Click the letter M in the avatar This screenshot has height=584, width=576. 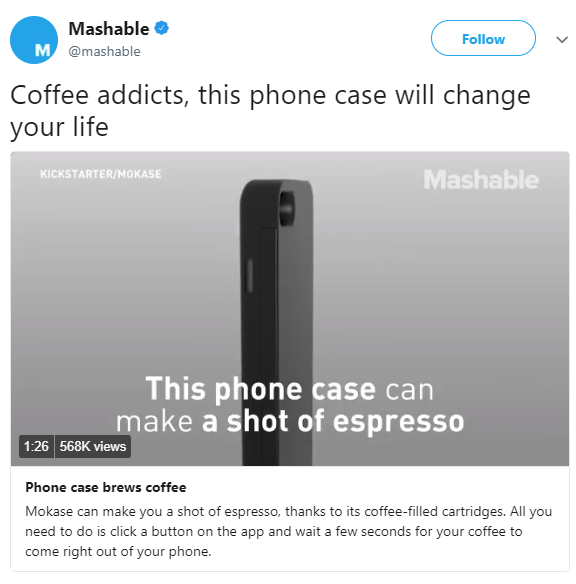(x=42, y=50)
